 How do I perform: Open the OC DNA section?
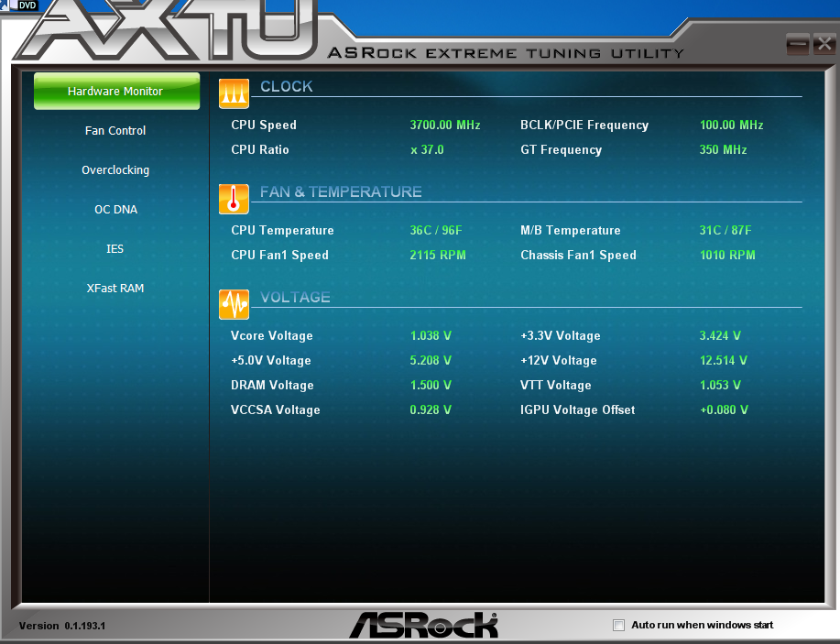click(115, 210)
